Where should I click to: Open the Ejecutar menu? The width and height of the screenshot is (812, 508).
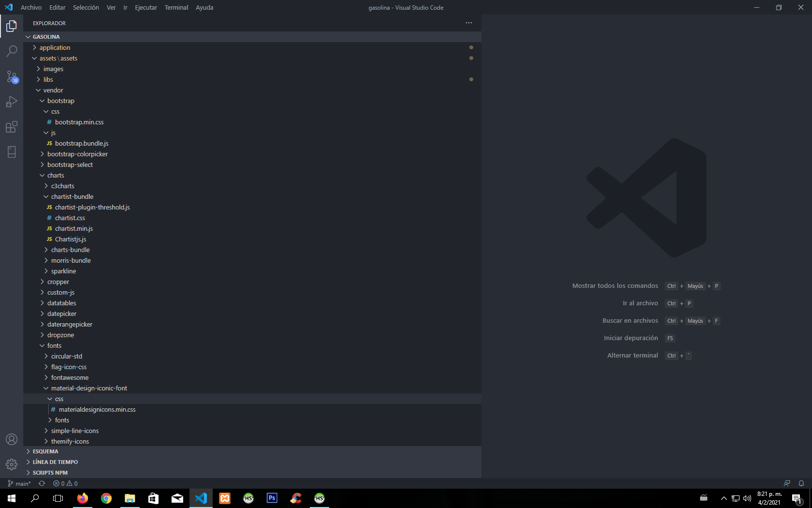[x=146, y=7]
